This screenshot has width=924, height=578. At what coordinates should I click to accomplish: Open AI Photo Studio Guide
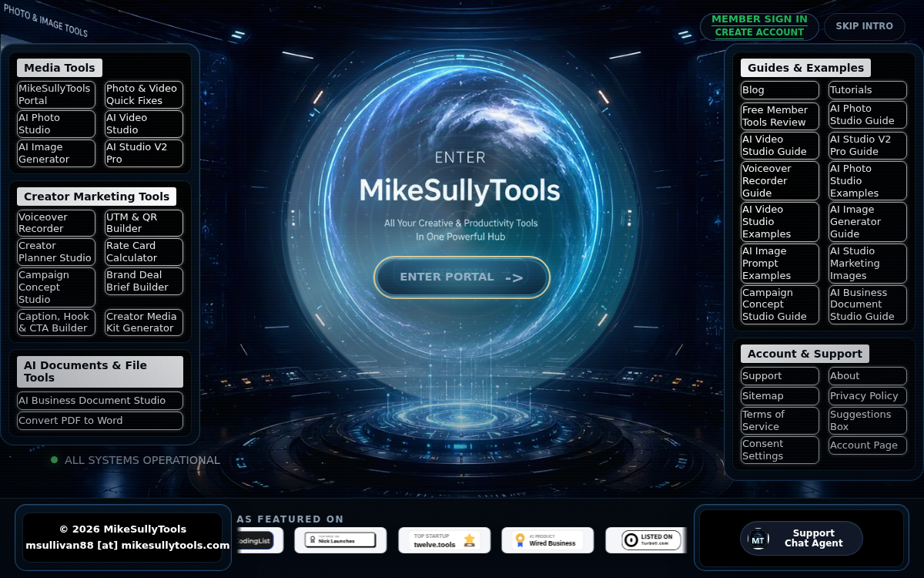point(868,115)
